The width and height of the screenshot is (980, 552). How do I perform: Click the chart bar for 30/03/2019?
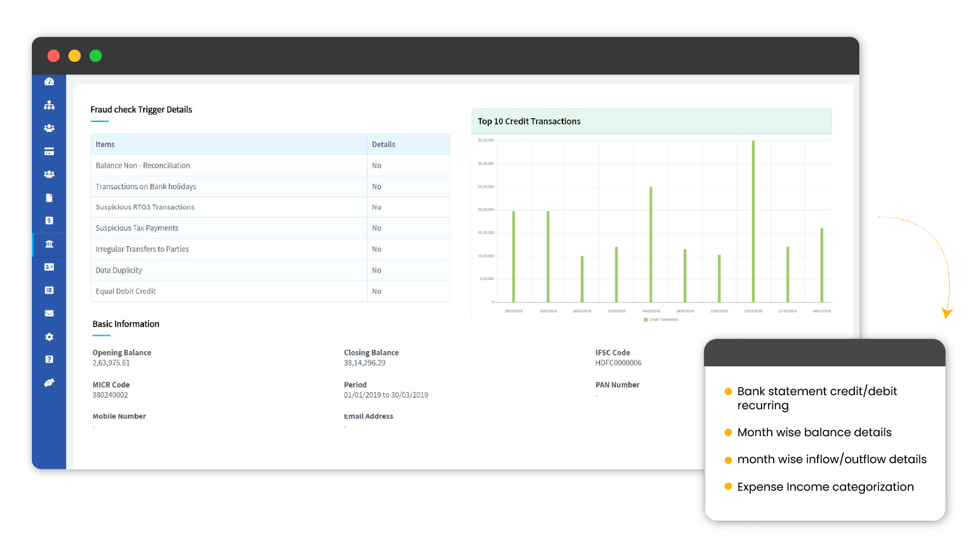click(513, 257)
